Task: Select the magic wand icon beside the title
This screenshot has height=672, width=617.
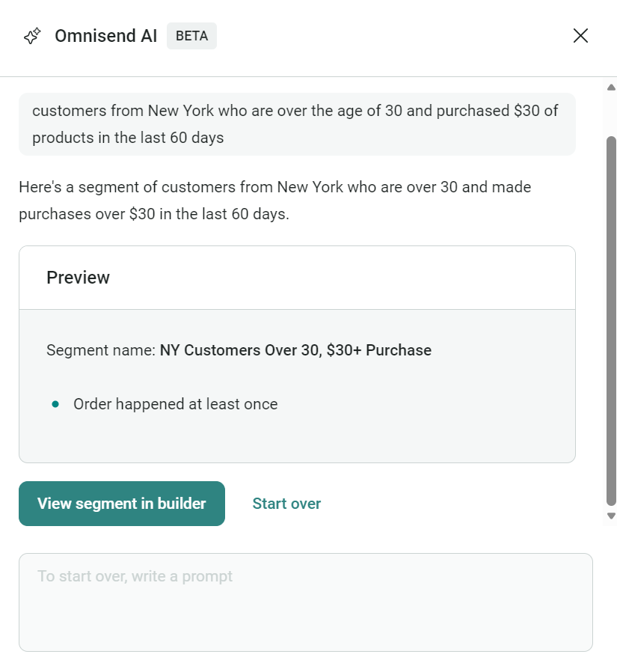Action: [31, 35]
